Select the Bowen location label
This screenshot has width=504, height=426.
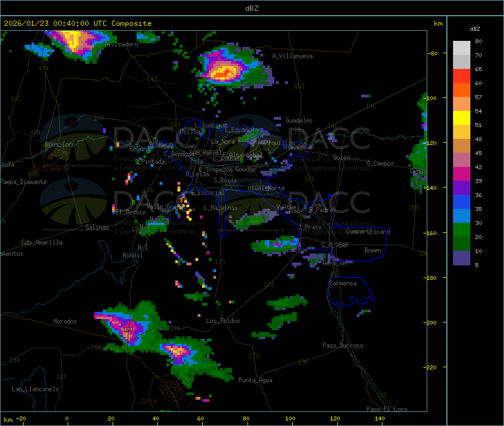372,250
